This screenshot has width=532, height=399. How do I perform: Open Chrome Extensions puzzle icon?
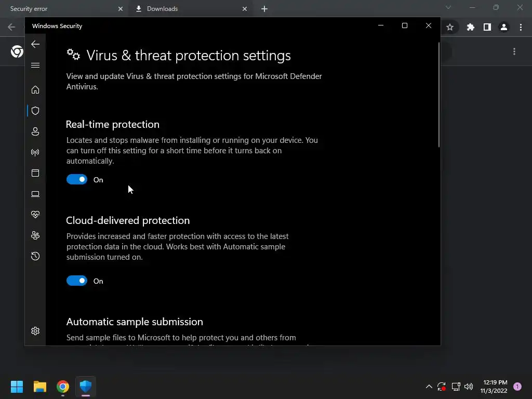point(470,27)
